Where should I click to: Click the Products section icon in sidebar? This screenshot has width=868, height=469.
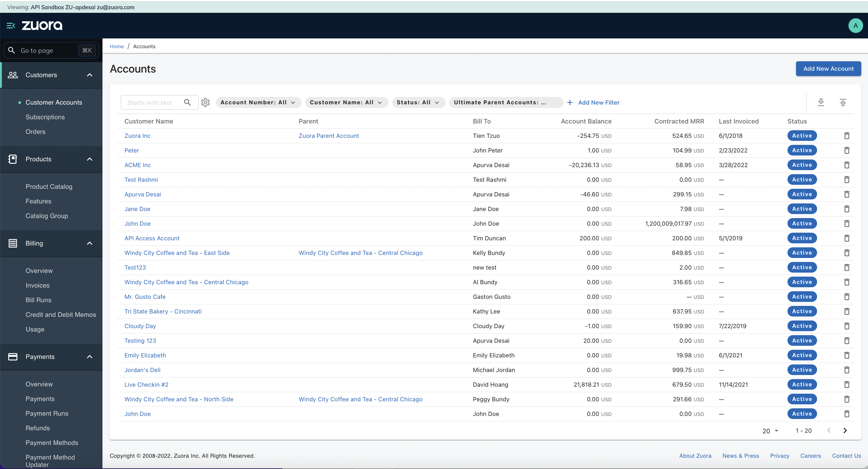pos(13,159)
